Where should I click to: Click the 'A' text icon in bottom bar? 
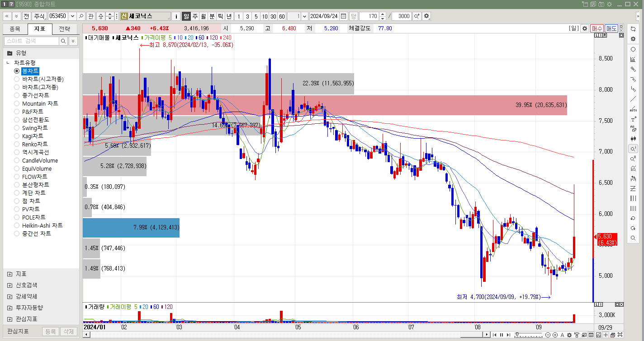[x=562, y=335]
